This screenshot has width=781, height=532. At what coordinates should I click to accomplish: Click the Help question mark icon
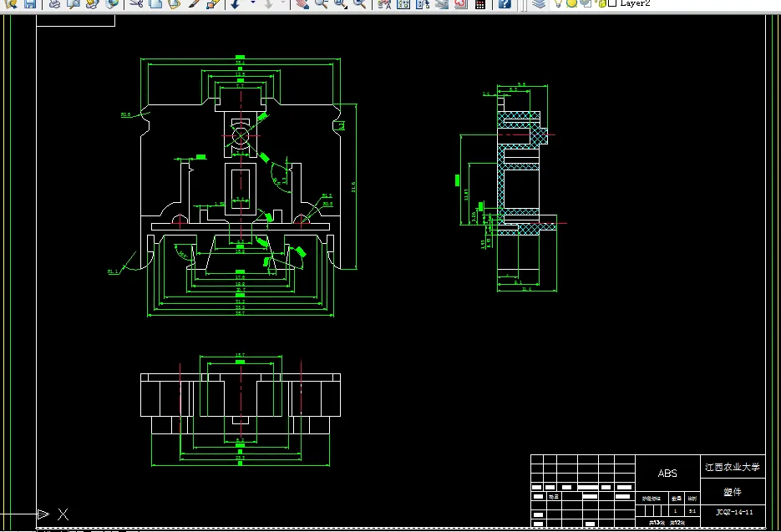pos(504,3)
